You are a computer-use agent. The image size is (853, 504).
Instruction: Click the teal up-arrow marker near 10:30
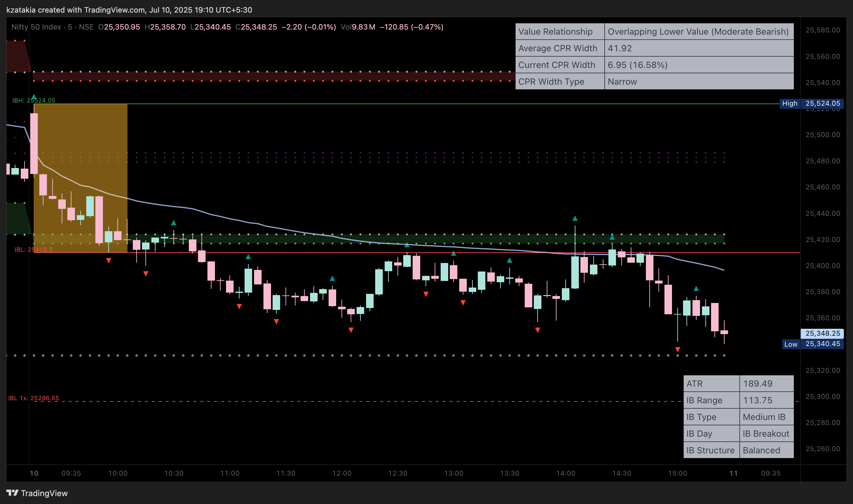173,223
